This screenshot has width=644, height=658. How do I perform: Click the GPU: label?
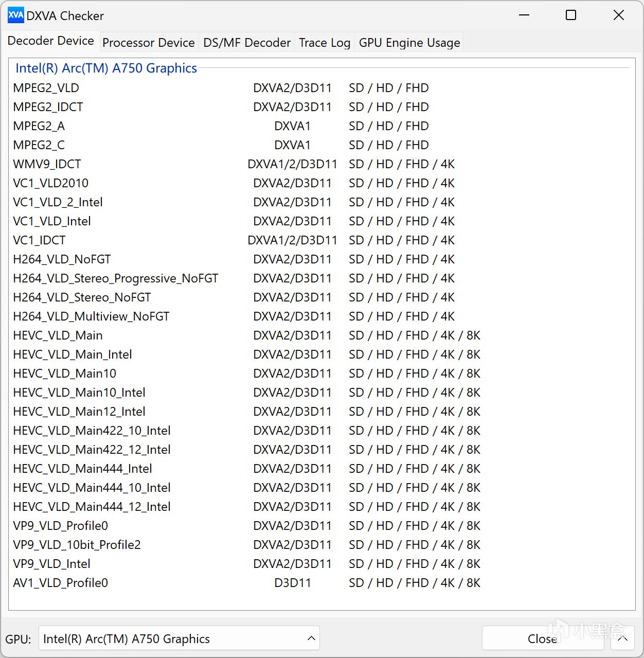[18, 639]
